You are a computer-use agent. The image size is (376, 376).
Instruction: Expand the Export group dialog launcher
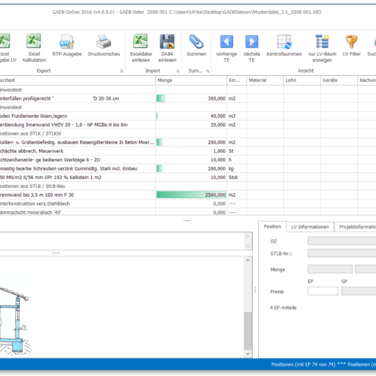121,71
